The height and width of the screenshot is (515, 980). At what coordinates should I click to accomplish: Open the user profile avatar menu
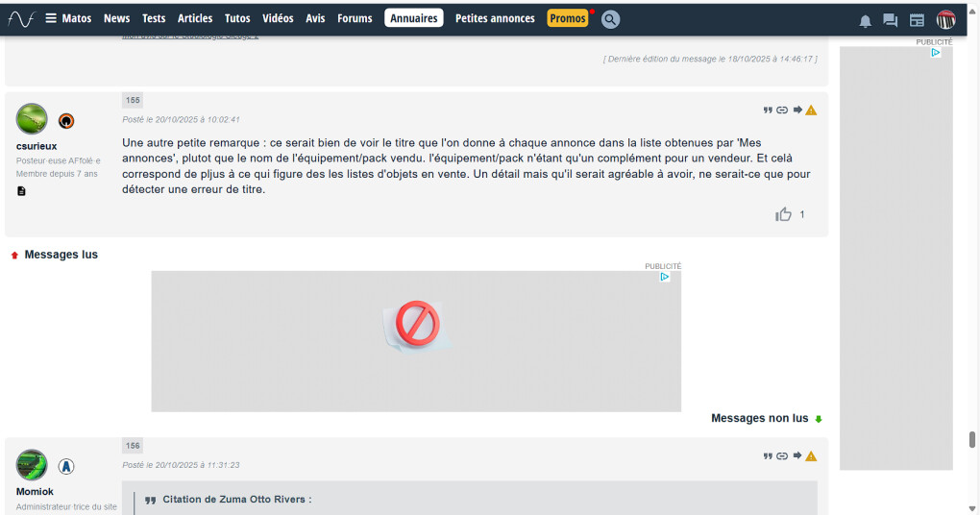(x=945, y=19)
